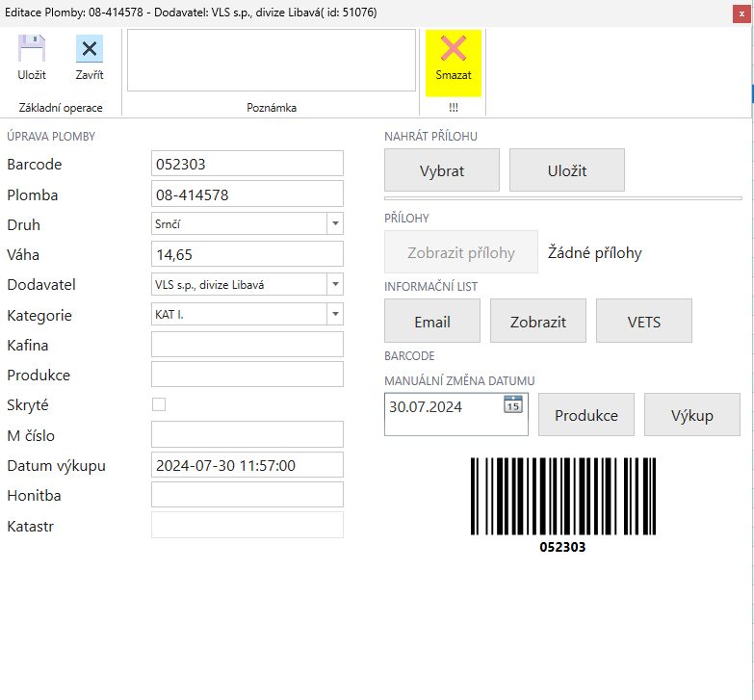Save the record with the Uložit floppy icon
The image size is (754, 700).
(x=32, y=57)
